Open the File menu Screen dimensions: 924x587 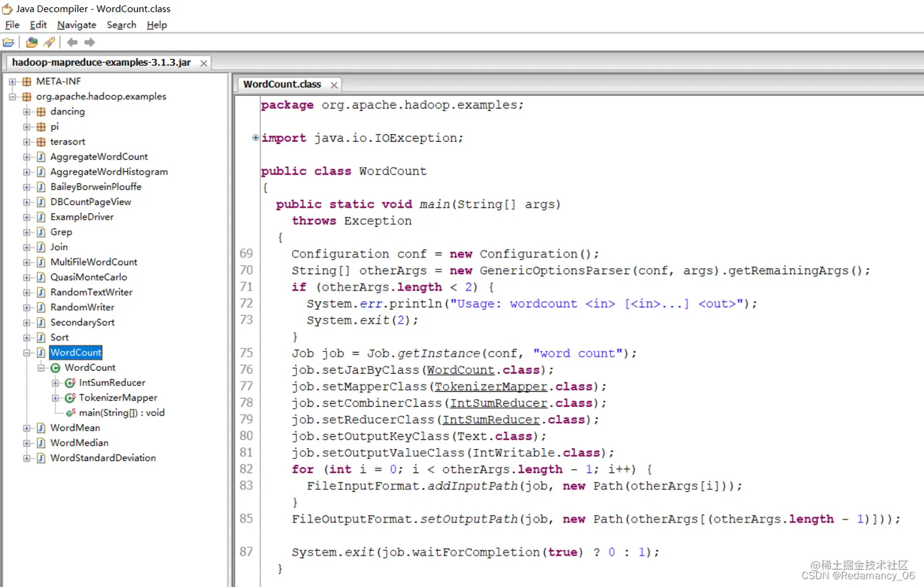click(x=12, y=25)
